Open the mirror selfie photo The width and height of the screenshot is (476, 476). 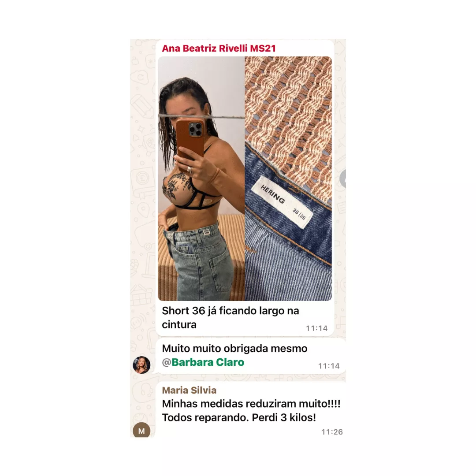201,178
